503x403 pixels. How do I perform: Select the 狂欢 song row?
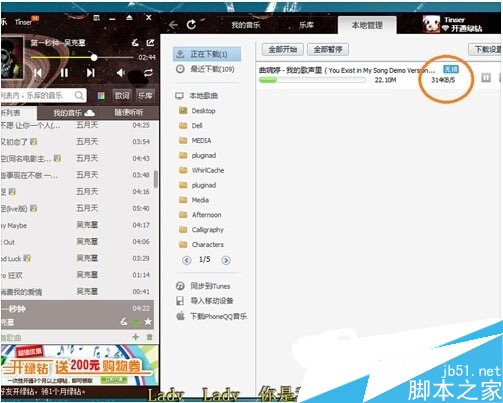point(77,275)
